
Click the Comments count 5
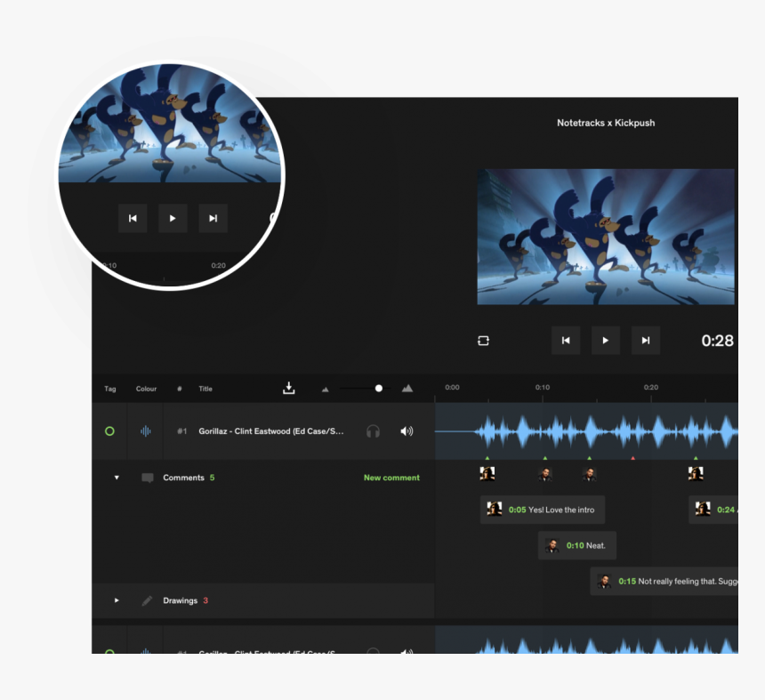(x=213, y=478)
